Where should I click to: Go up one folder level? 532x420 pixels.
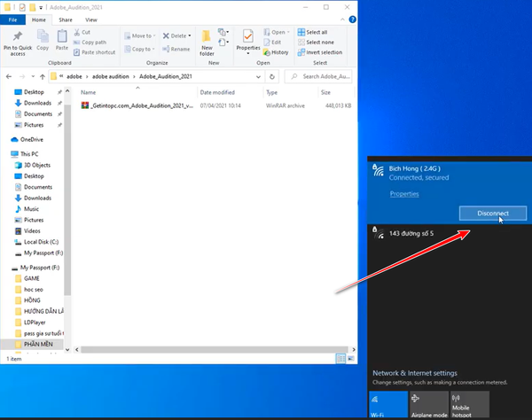pos(43,76)
